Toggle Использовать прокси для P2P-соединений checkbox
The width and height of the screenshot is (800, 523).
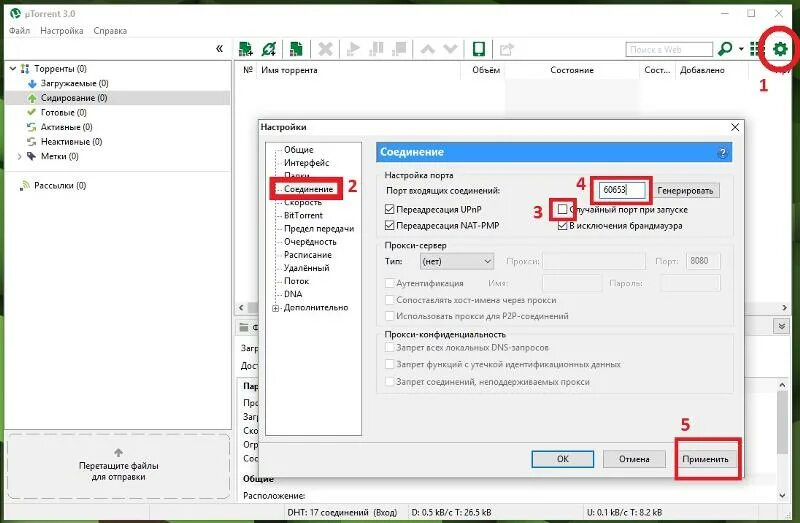pos(390,316)
